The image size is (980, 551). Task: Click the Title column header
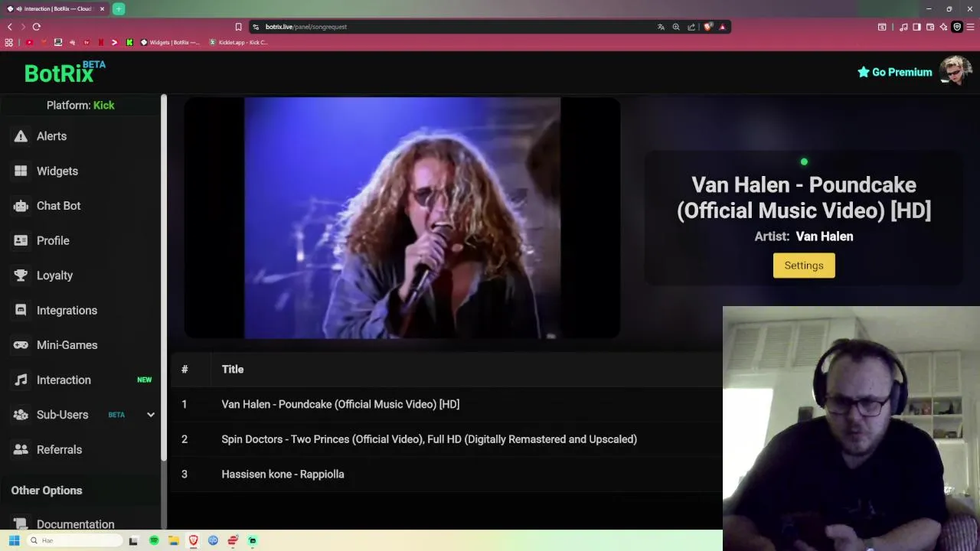(233, 370)
